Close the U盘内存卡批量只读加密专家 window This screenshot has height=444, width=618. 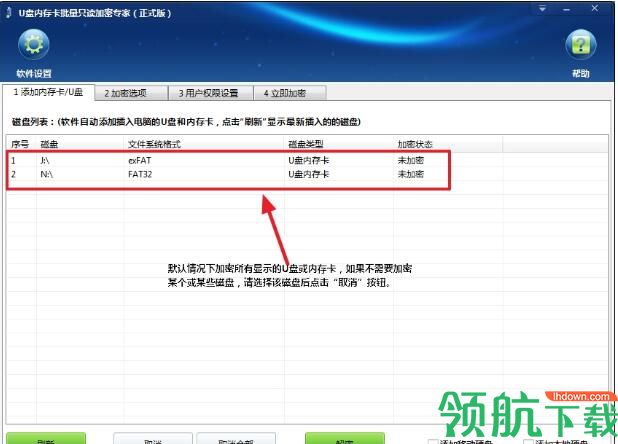tap(595, 8)
